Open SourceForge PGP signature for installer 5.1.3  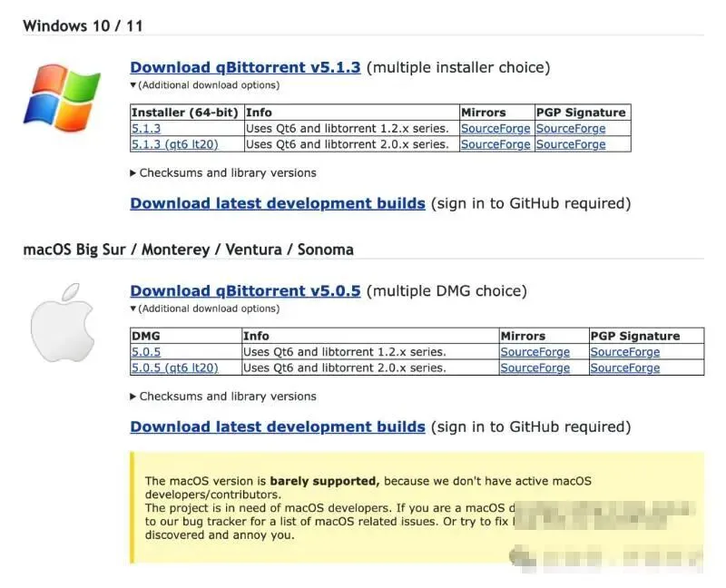(x=571, y=129)
